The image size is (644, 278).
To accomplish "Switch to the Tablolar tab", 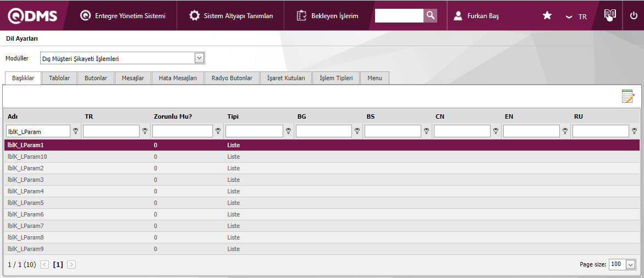I will point(59,78).
